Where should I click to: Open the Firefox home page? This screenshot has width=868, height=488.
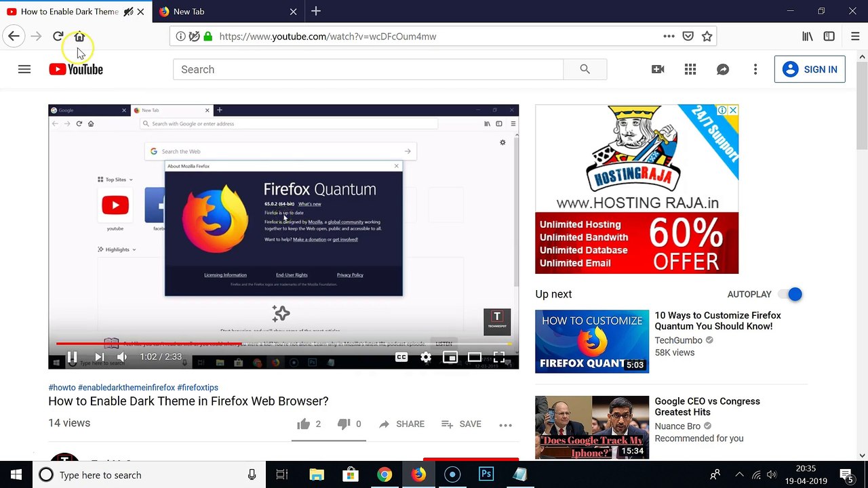pyautogui.click(x=79, y=37)
